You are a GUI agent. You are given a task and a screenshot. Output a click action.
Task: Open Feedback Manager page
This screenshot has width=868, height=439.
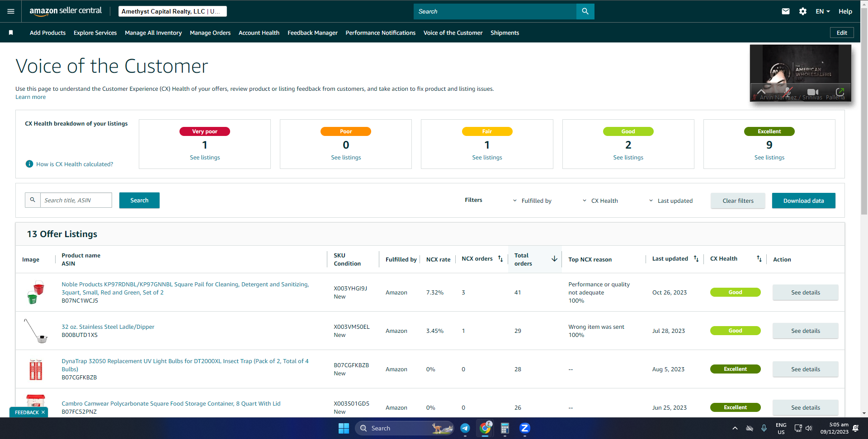coord(312,33)
